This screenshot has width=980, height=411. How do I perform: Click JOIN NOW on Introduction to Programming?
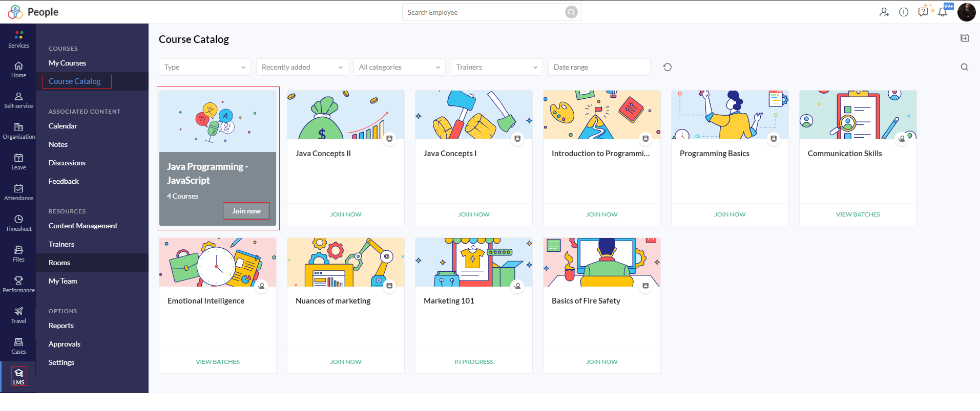(x=602, y=214)
